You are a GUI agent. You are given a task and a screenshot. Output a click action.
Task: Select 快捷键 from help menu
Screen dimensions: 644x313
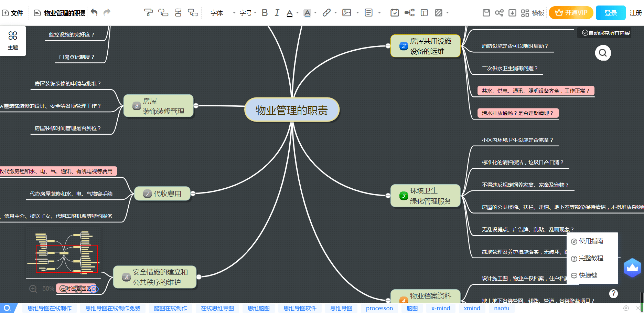[584, 275]
